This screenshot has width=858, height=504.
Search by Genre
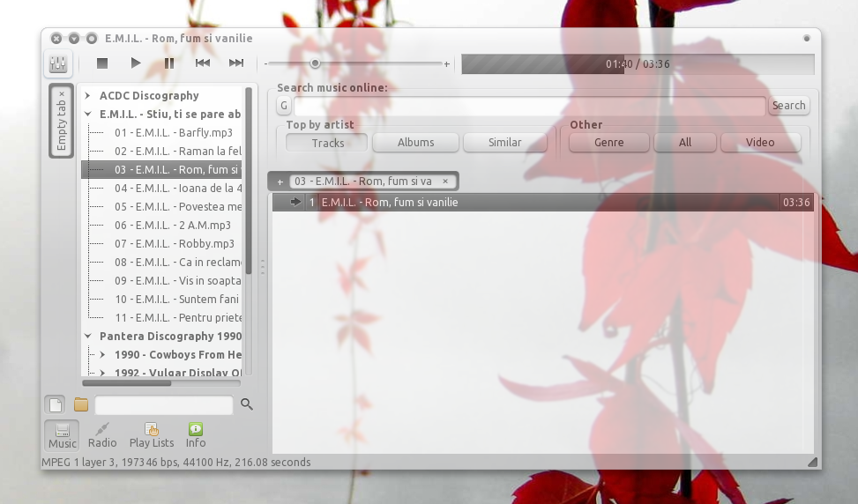pos(609,143)
